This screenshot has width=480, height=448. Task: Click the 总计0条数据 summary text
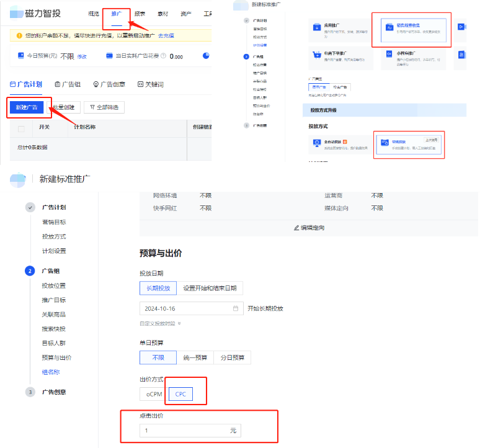pos(32,147)
